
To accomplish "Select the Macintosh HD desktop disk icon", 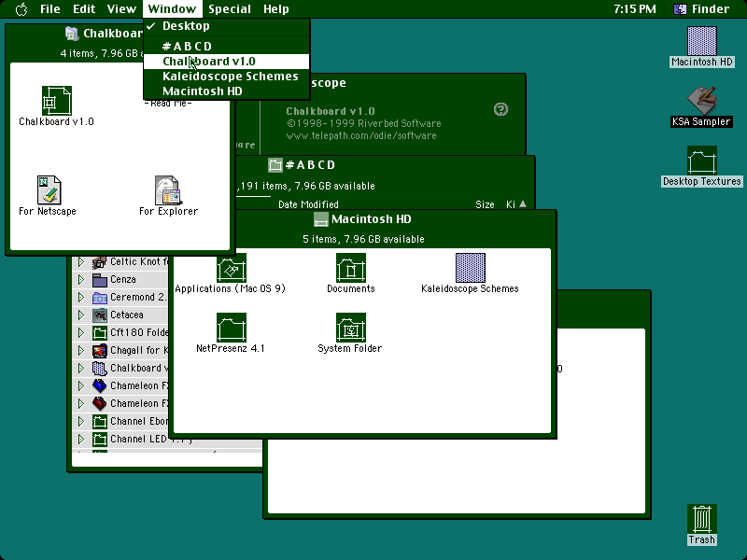I will (702, 41).
